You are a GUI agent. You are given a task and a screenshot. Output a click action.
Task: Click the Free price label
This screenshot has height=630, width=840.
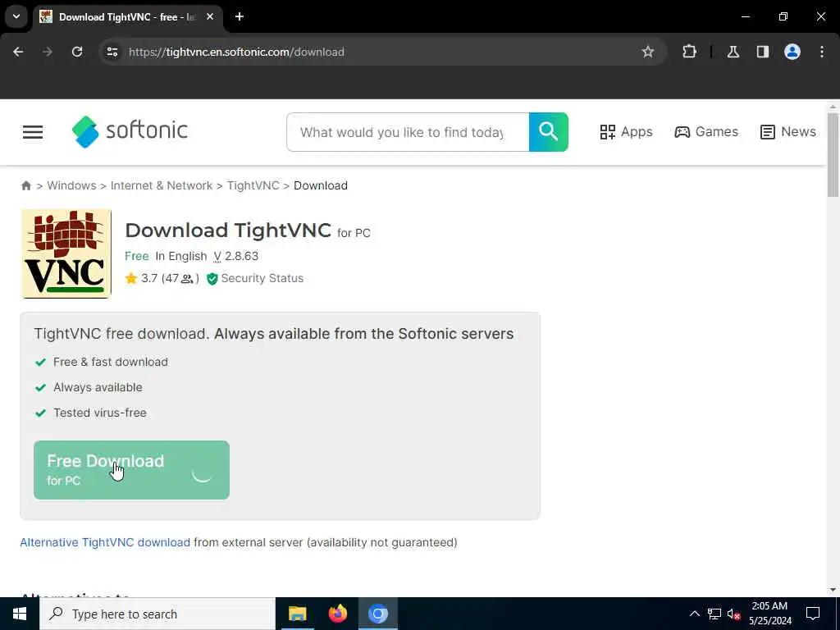coord(137,256)
